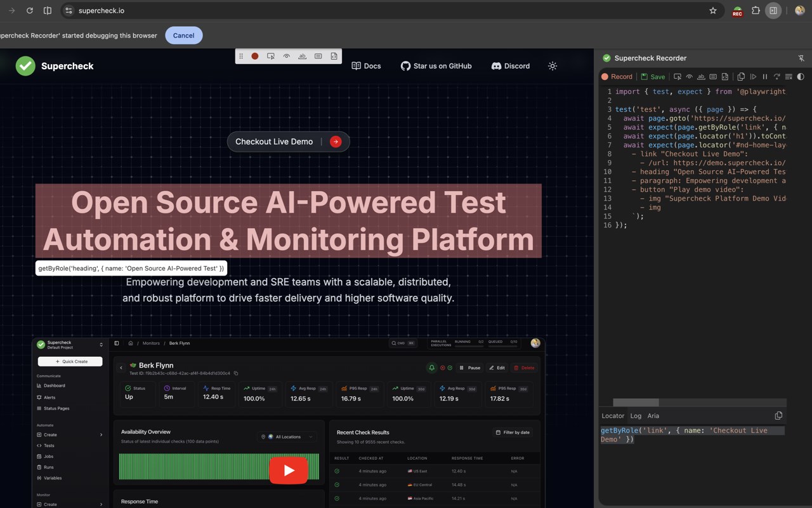The width and height of the screenshot is (812, 508).
Task: Click the split view icon beside reload
Action: [48, 11]
